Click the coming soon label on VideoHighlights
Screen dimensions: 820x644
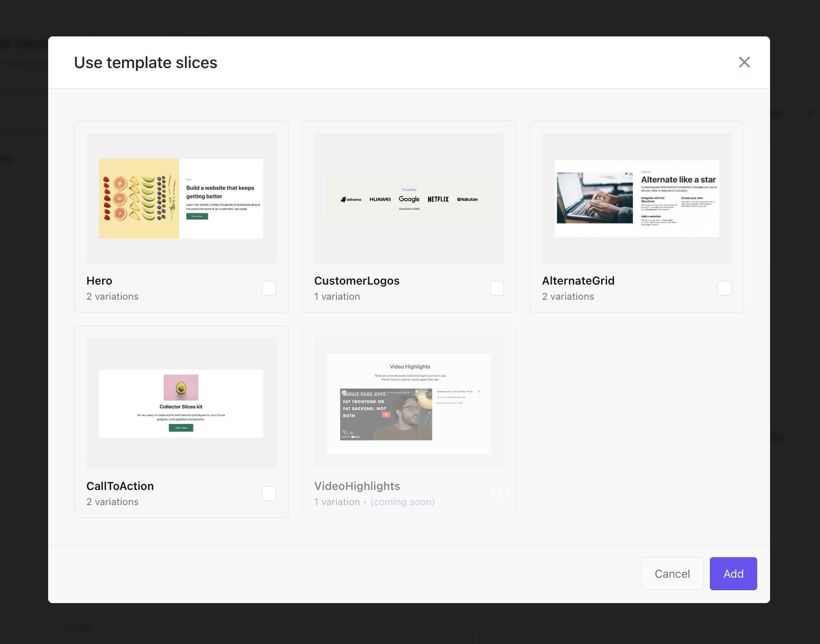[x=402, y=502]
